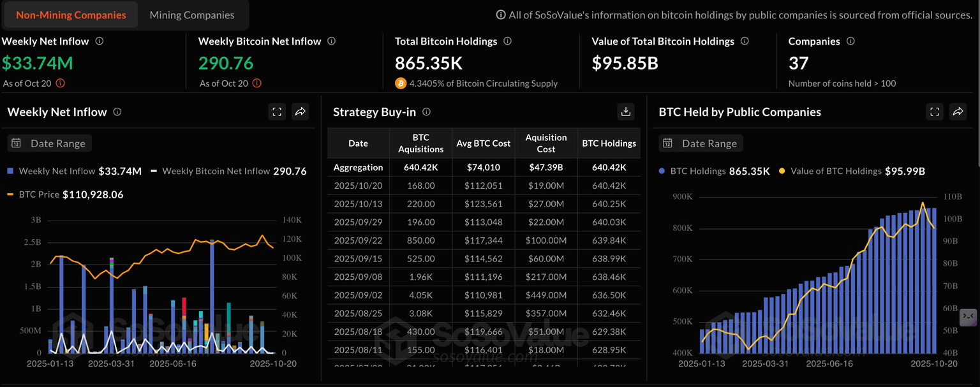Open Date Range picker for Weekly Net Inflow
This screenshot has width=980, height=387.
[x=50, y=143]
